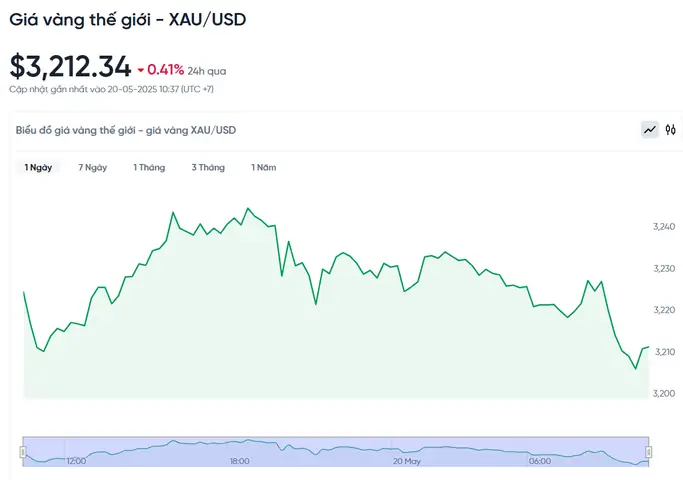Select the 7 Ngày time range
Viewport: 683px width, 480px height.
pos(92,167)
